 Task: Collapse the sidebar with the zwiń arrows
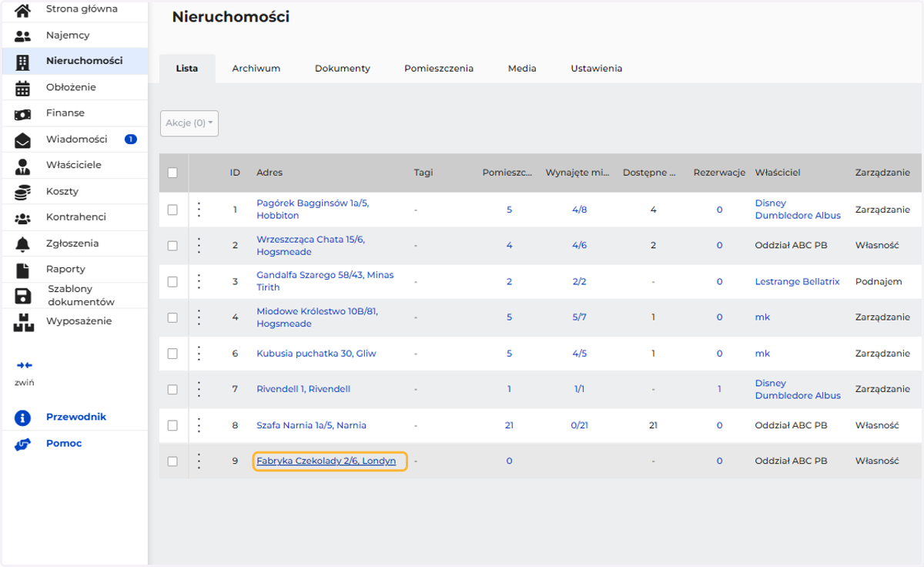pyautogui.click(x=24, y=365)
